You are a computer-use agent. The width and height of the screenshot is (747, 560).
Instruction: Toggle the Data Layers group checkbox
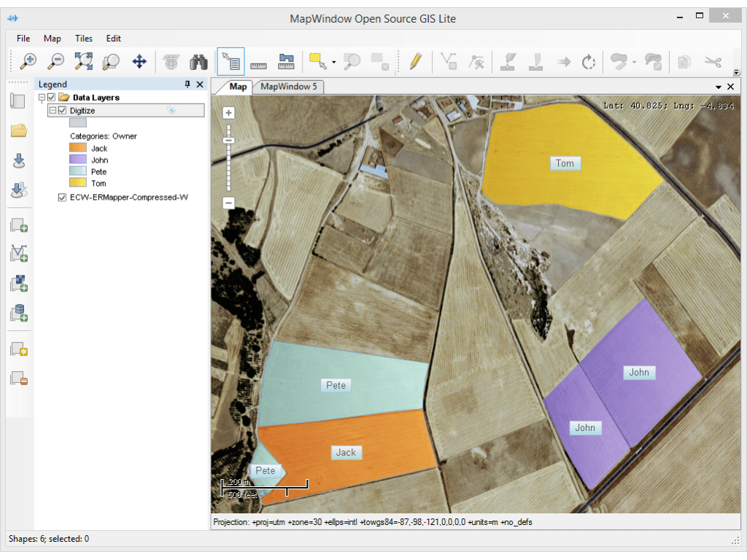coord(52,98)
